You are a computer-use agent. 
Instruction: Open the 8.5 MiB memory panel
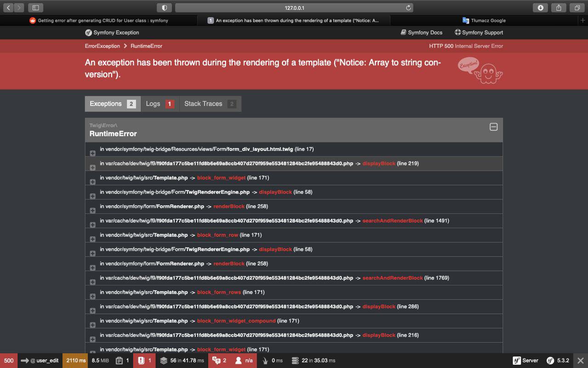point(100,361)
